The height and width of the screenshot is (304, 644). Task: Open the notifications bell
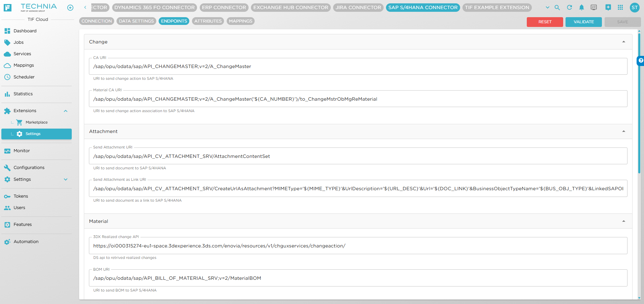tap(581, 7)
